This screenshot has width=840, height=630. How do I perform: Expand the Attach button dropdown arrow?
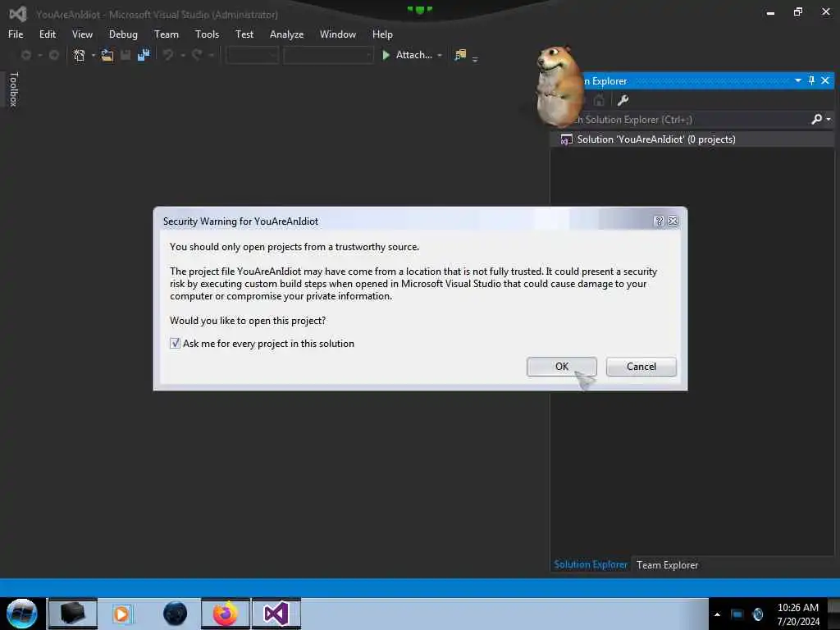click(440, 55)
